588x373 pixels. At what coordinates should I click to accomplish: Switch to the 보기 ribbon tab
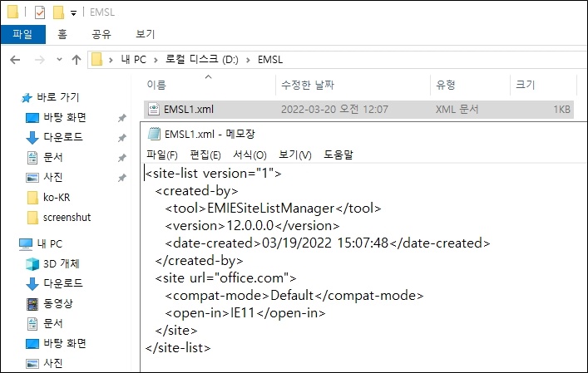point(145,34)
